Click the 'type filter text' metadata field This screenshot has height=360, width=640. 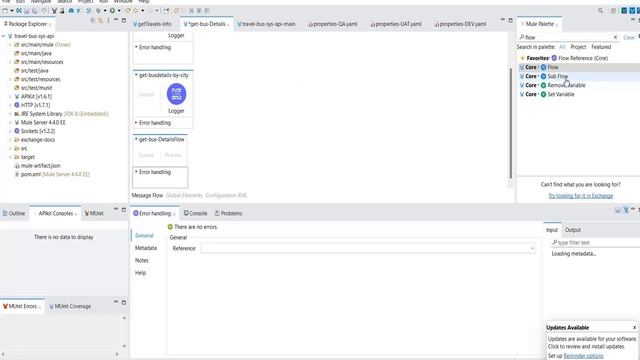tap(595, 242)
